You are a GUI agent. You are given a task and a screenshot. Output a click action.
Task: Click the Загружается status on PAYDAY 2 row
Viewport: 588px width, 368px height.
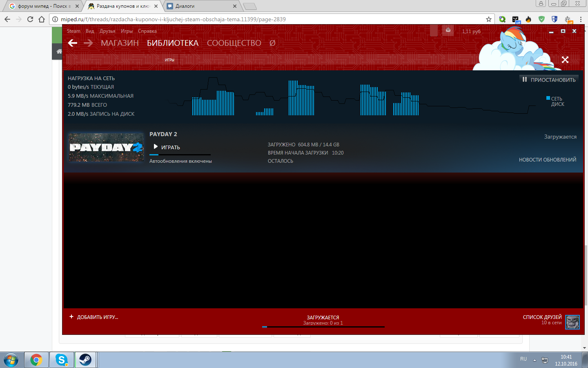coord(560,137)
